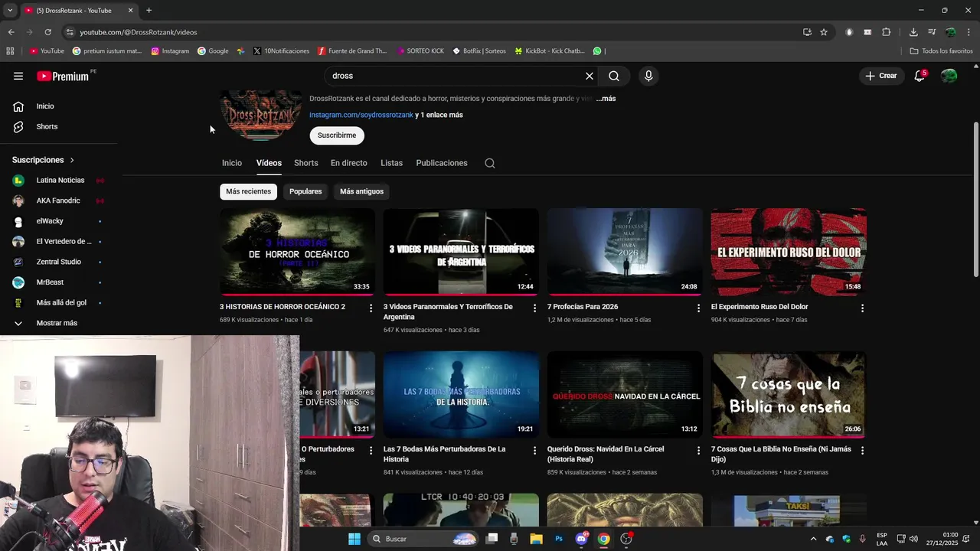Open 3 Videos Paranormales Y Terroríficos title

448,311
